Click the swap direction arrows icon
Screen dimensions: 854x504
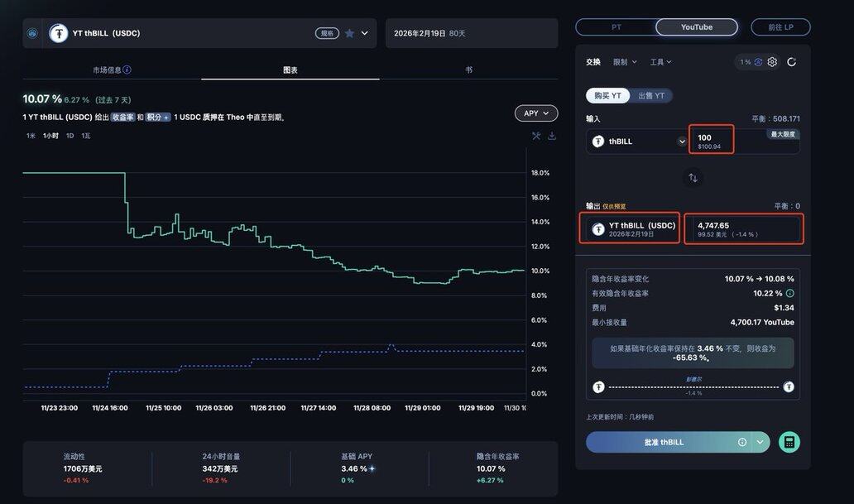tap(693, 177)
